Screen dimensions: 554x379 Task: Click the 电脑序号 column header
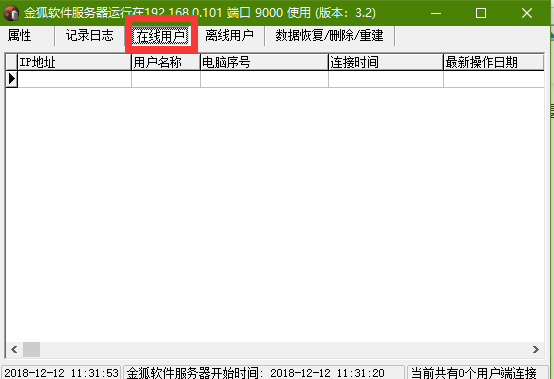point(264,63)
